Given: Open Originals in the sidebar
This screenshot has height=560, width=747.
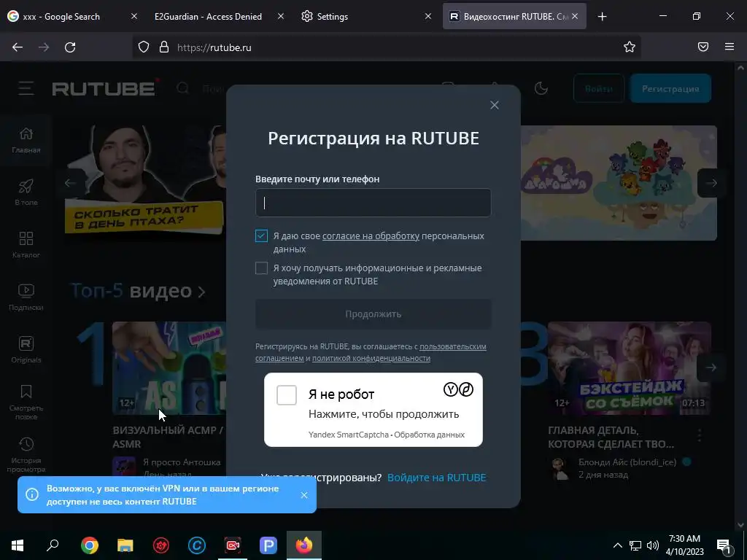Looking at the screenshot, I should [x=26, y=350].
